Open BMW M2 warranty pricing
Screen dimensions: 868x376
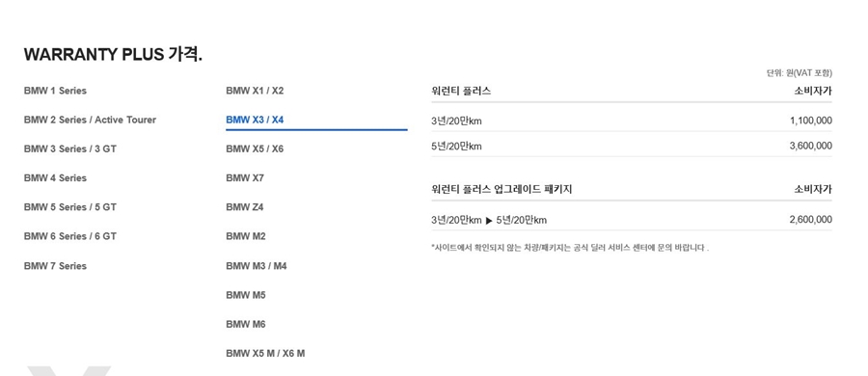click(x=246, y=236)
